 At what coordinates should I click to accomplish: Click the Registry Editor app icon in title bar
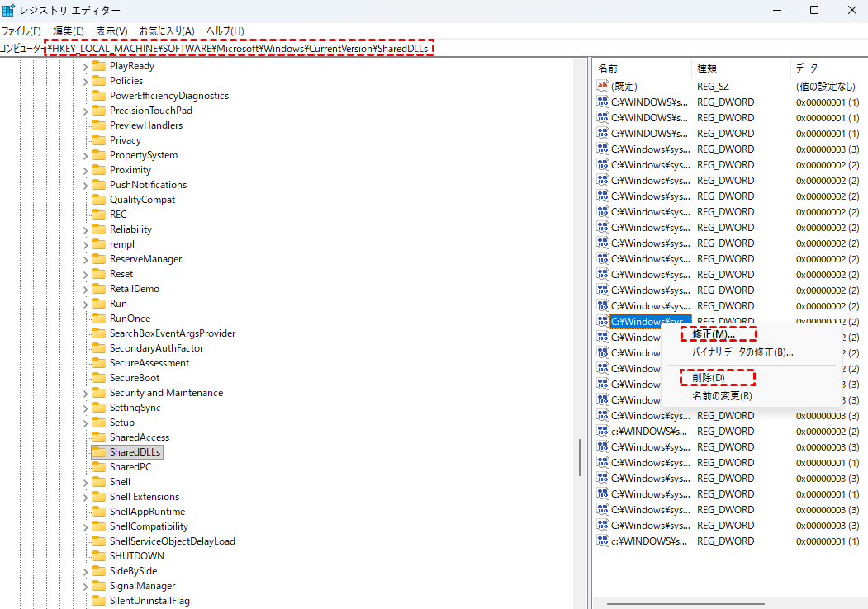pyautogui.click(x=8, y=10)
